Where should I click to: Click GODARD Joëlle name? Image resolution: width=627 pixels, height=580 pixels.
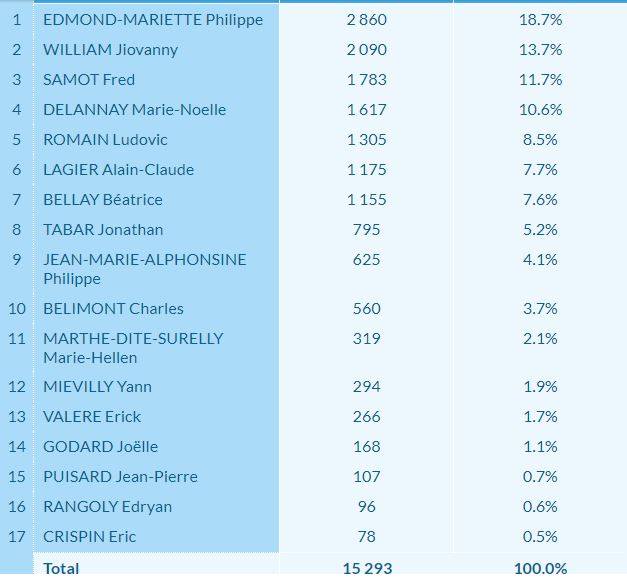pyautogui.click(x=100, y=446)
